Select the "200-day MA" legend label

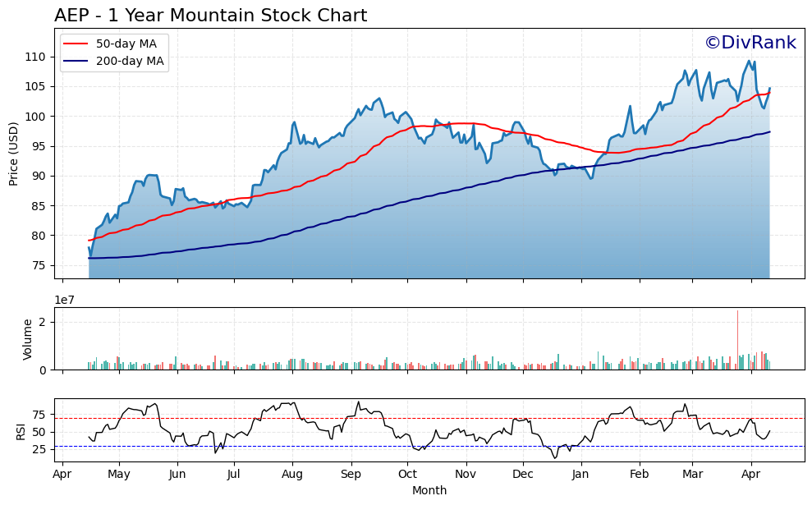pyautogui.click(x=130, y=61)
